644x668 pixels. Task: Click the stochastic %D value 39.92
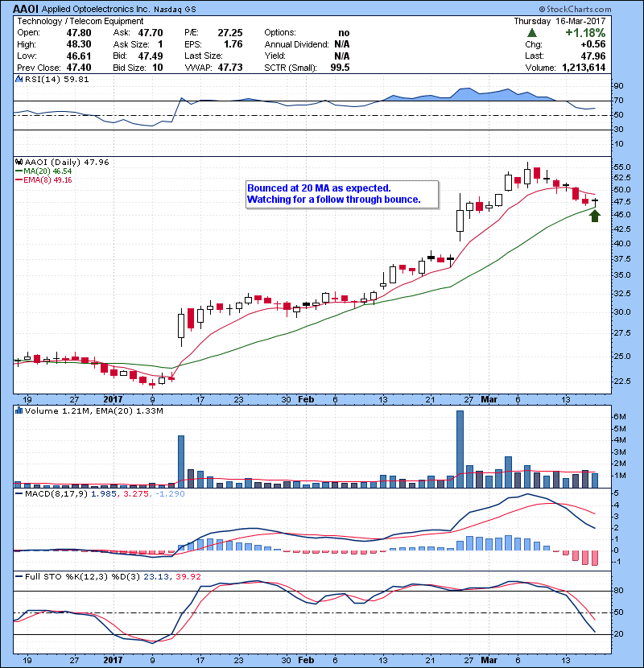(x=188, y=576)
